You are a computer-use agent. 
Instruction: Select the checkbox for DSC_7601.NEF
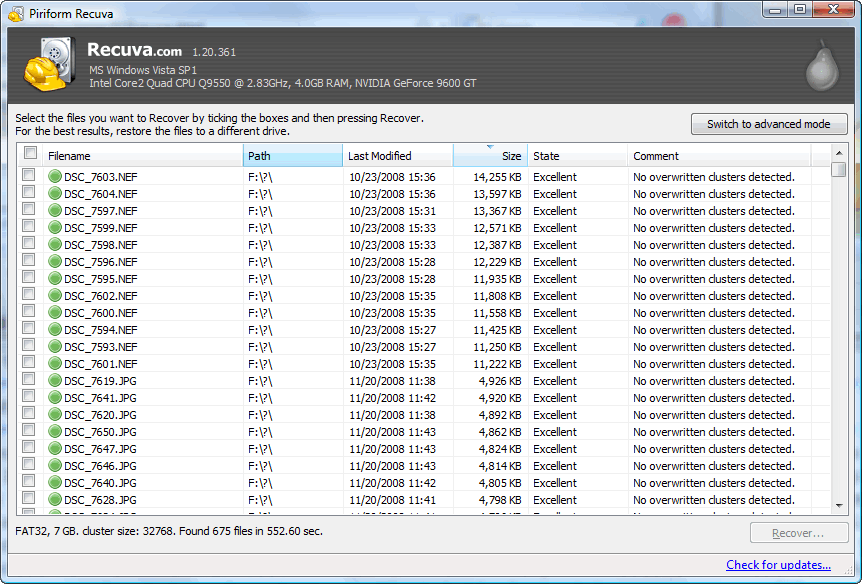tap(29, 362)
